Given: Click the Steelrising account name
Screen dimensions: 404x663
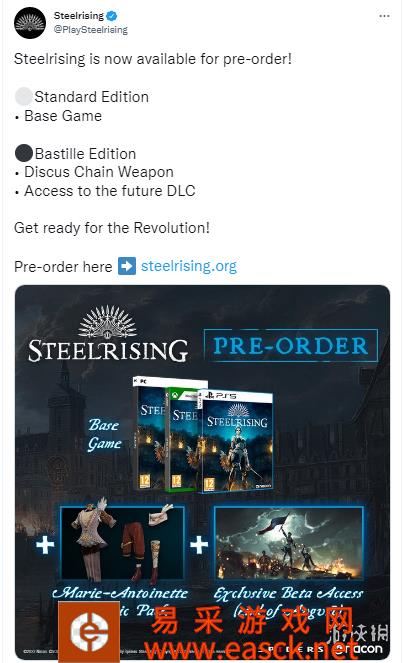Looking at the screenshot, I should 79,16.
